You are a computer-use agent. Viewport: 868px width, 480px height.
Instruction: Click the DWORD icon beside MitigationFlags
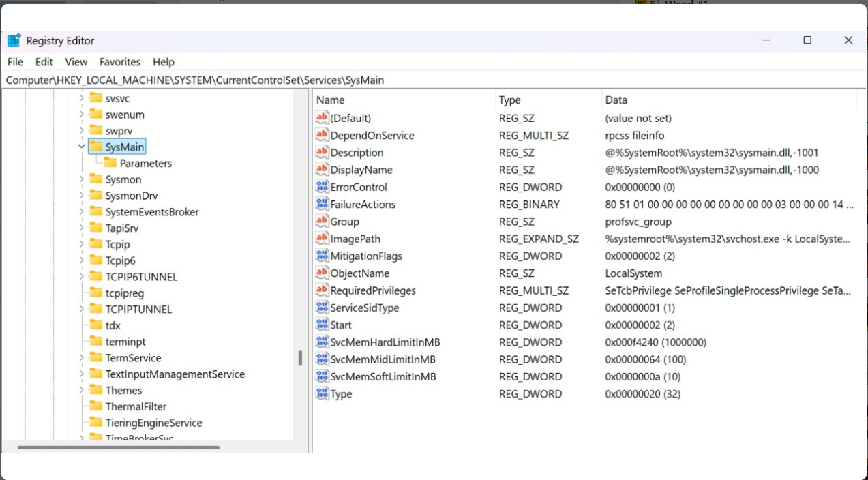coord(323,256)
